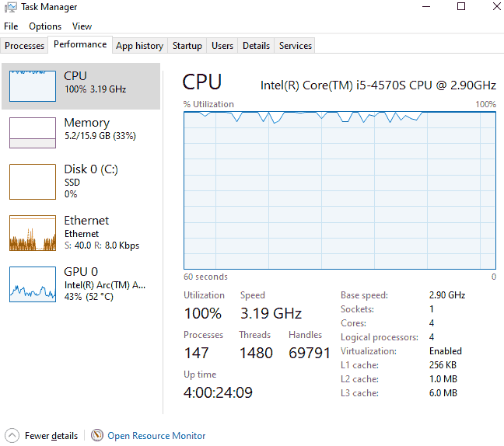This screenshot has height=446, width=504.
Task: Click the Resource Monitor gauge icon
Action: point(96,435)
